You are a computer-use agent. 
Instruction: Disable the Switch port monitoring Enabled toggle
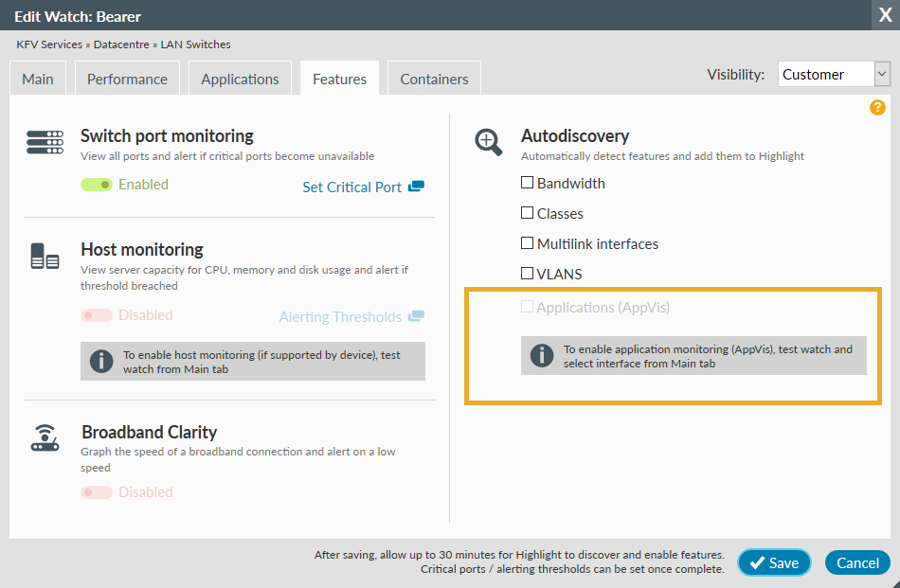(97, 185)
